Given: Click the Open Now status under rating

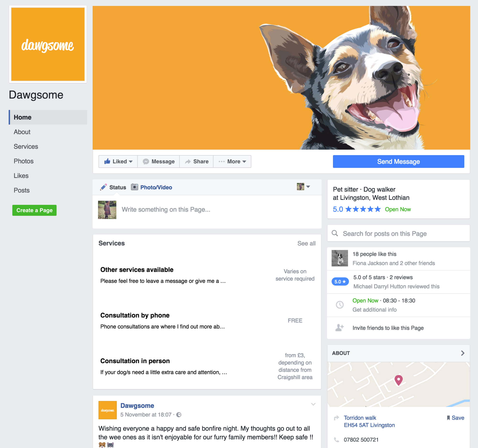Looking at the screenshot, I should (x=398, y=209).
